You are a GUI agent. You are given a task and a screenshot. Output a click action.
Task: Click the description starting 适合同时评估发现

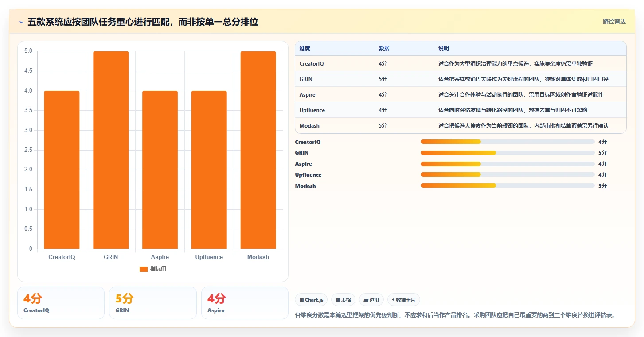[513, 110]
